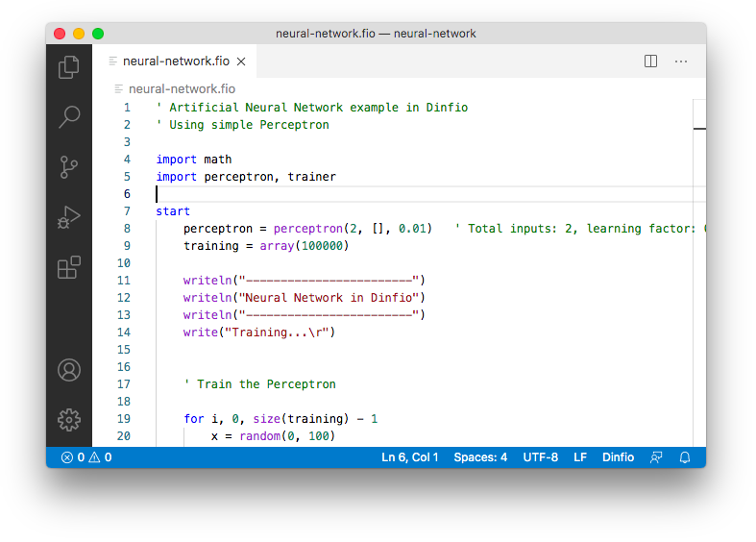The width and height of the screenshot is (756, 542).
Task: Show errors and warnings in status bar
Action: pos(86,457)
